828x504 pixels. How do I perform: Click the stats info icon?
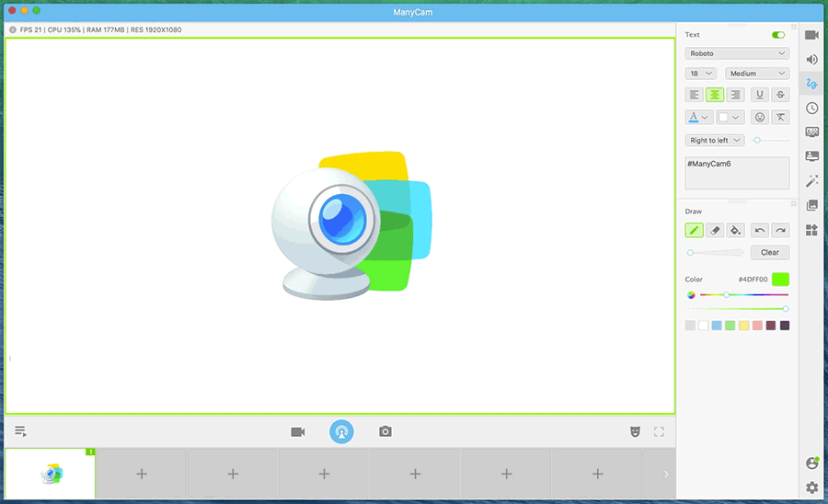tap(13, 30)
